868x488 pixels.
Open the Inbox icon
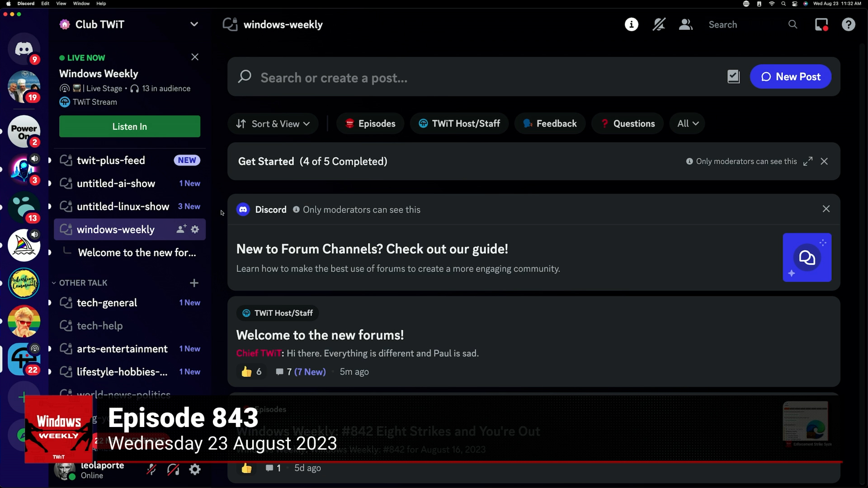coord(821,24)
